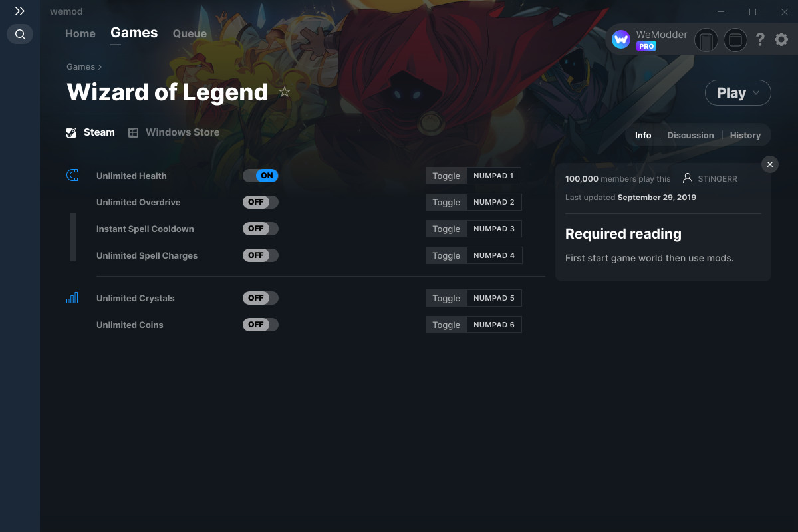Viewport: 798px width, 532px height.
Task: Favorite Wizard of Legend with star icon
Action: click(x=285, y=92)
